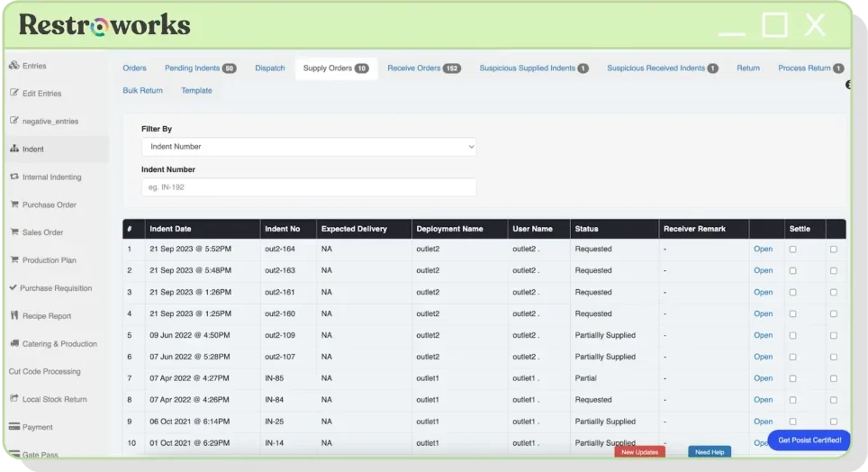Screen dimensions: 868x472
Task: Click the Catering & Production truck icon
Action: (14, 343)
